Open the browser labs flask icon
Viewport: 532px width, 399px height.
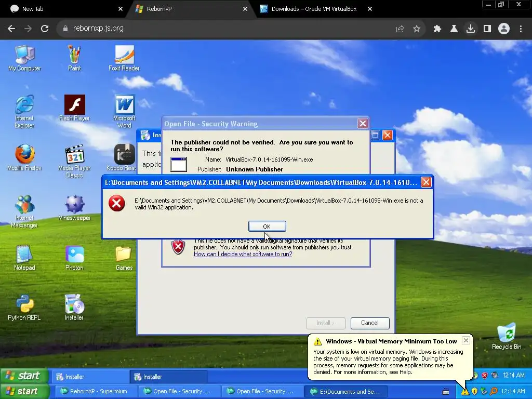click(454, 29)
